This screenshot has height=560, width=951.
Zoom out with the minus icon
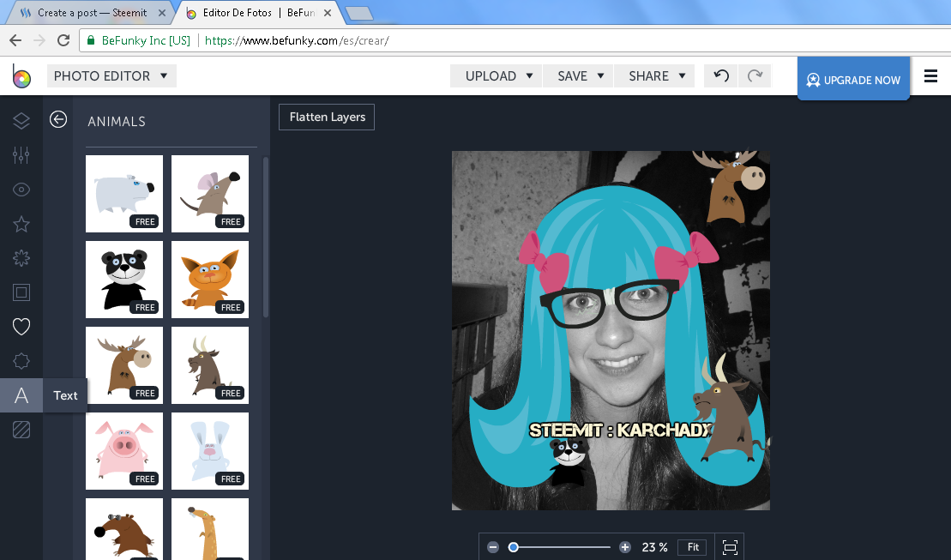pyautogui.click(x=493, y=547)
